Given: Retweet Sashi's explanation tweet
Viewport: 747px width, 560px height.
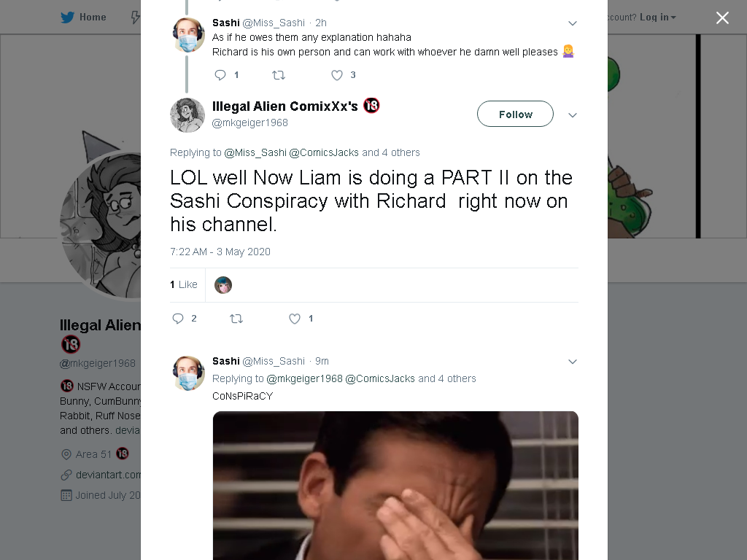Looking at the screenshot, I should (x=278, y=75).
